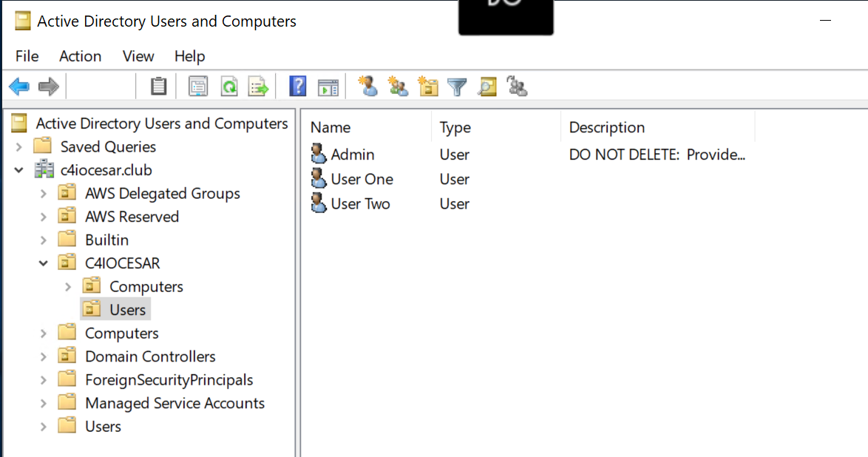Select Users under C4IOCESAR

pos(127,310)
